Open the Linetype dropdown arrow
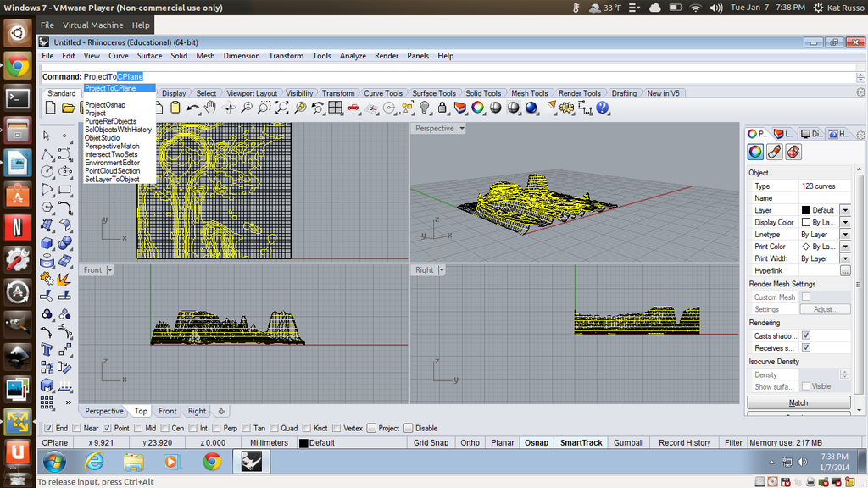This screenshot has height=488, width=868. click(844, 235)
